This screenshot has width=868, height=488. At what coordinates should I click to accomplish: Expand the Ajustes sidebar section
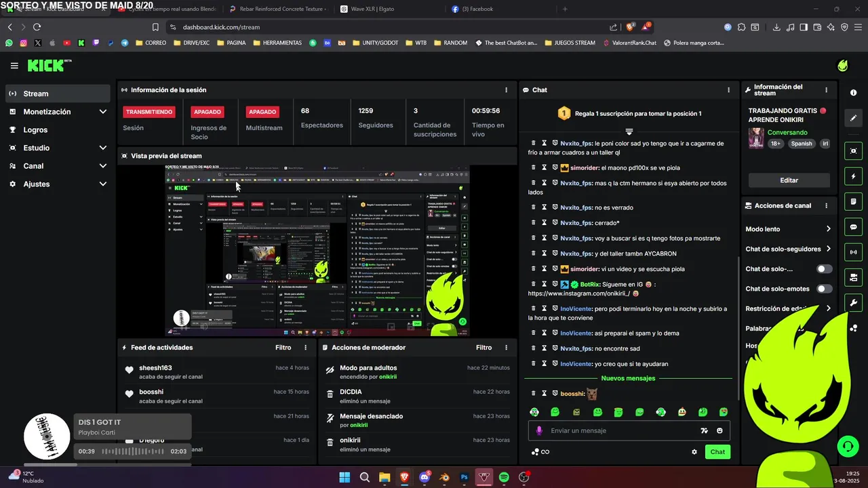click(58, 184)
